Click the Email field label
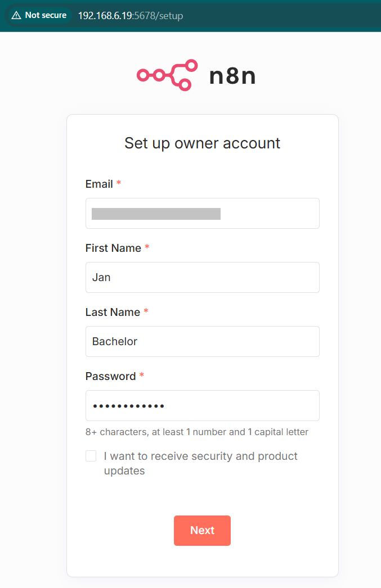 tap(99, 184)
